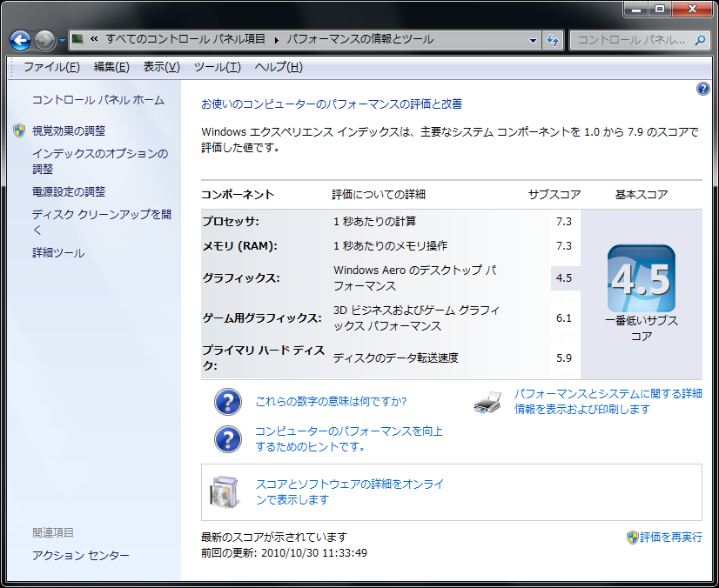Click the back navigation arrow
Screen dimensions: 719x588
coord(18,39)
